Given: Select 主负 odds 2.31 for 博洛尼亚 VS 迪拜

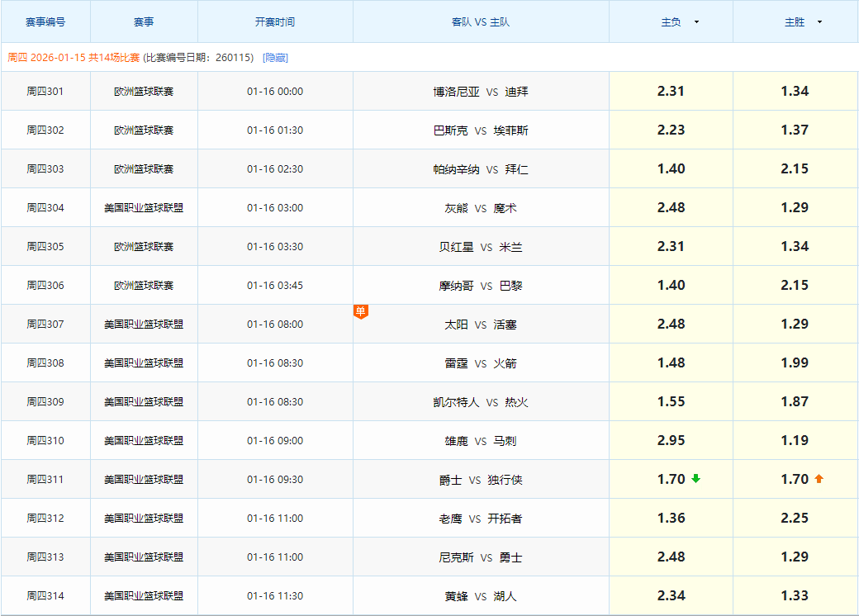Looking at the screenshot, I should (671, 91).
